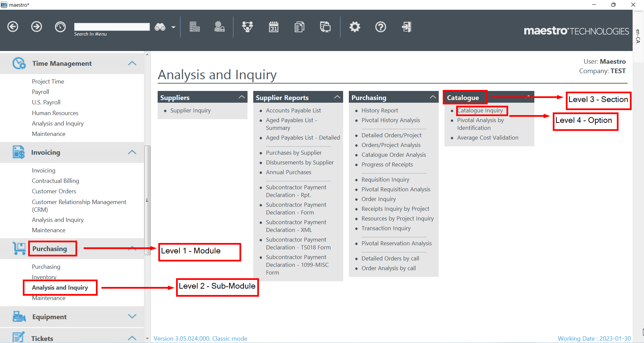Screen dimensions: 644x343
Task: Collapse the Purchasing section chevron
Action: (433, 97)
